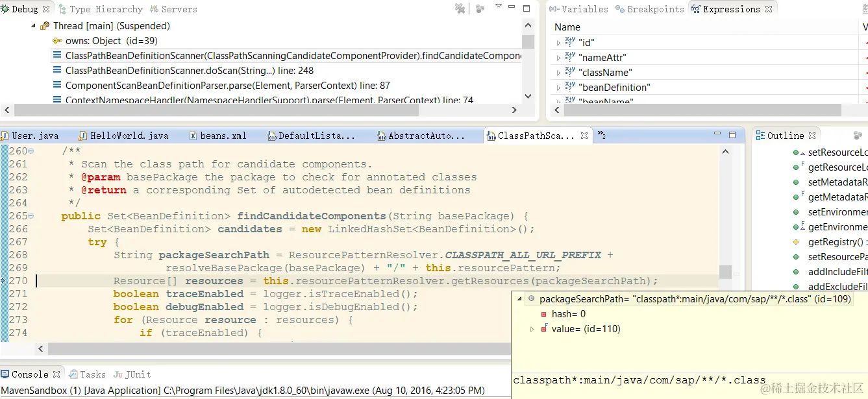This screenshot has width=868, height=399.
Task: Open the AbstractAuto... editor tab
Action: coord(421,136)
